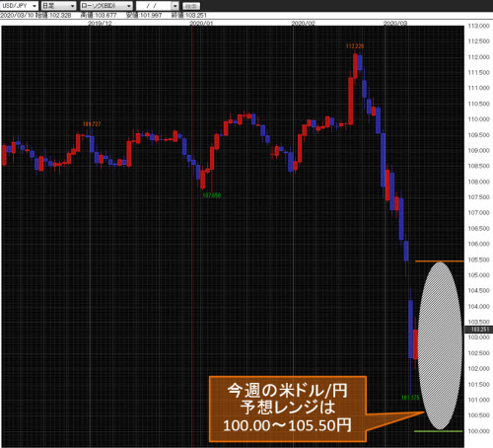Click the 2020/01 date axis label
Viewport: 493px width, 448px height.
(x=201, y=23)
